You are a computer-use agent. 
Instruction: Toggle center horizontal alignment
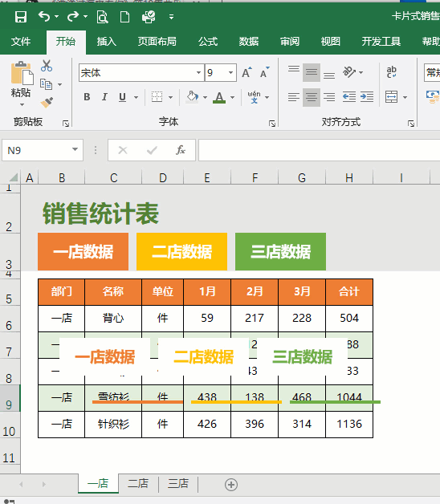pyautogui.click(x=312, y=97)
